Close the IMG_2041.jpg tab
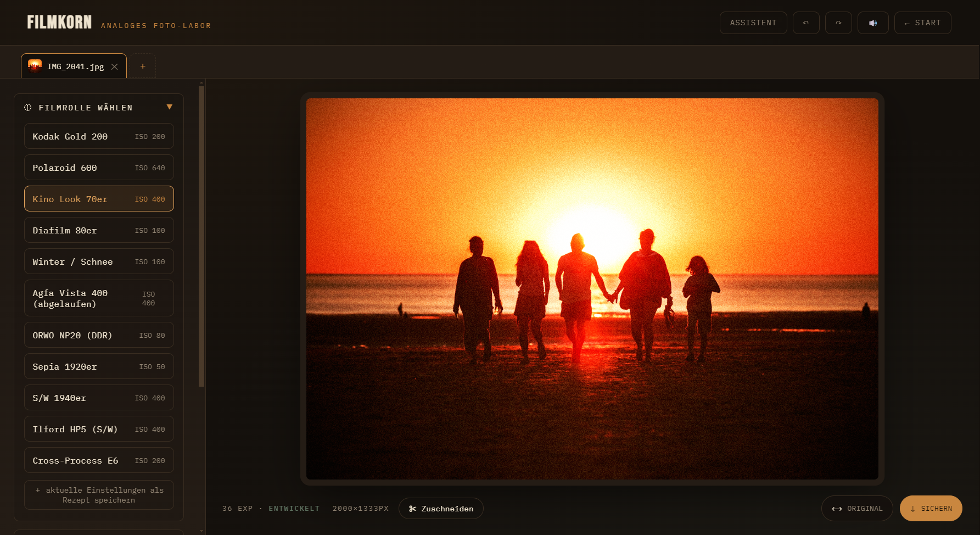The image size is (980, 535). point(114,66)
